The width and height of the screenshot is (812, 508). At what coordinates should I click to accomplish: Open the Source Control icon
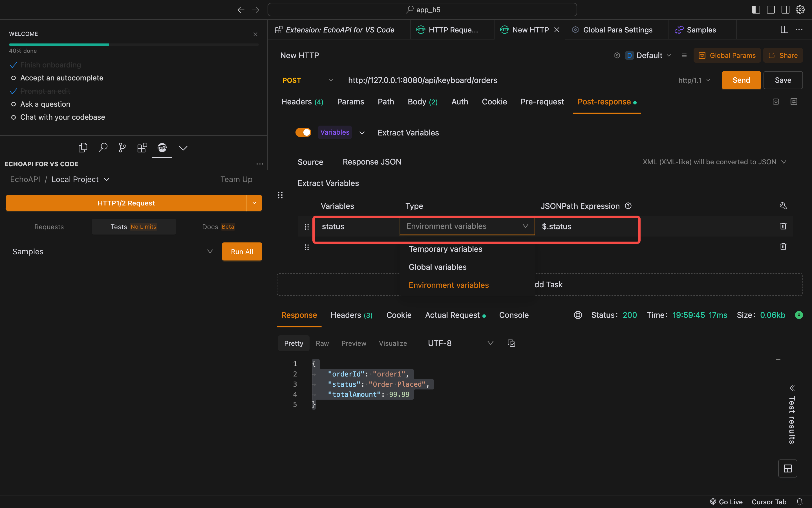[x=122, y=148]
